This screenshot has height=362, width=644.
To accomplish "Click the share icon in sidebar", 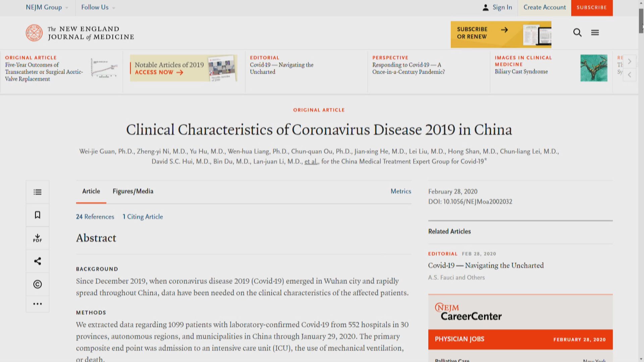I will (x=38, y=261).
